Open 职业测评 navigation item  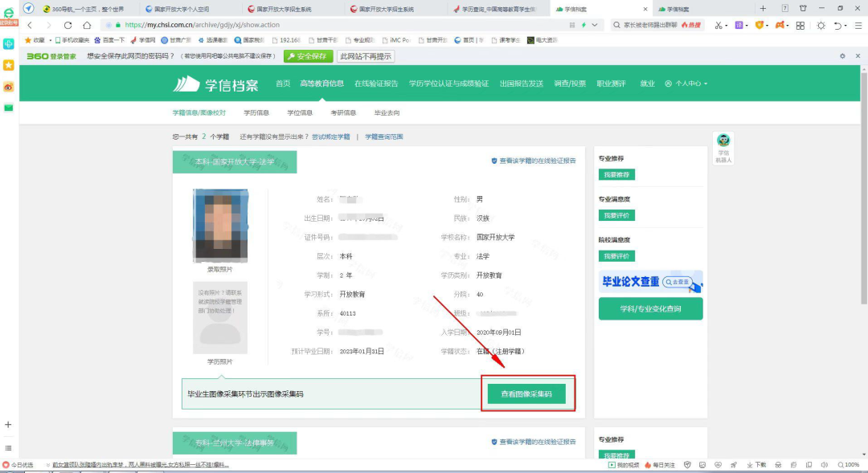pyautogui.click(x=611, y=84)
